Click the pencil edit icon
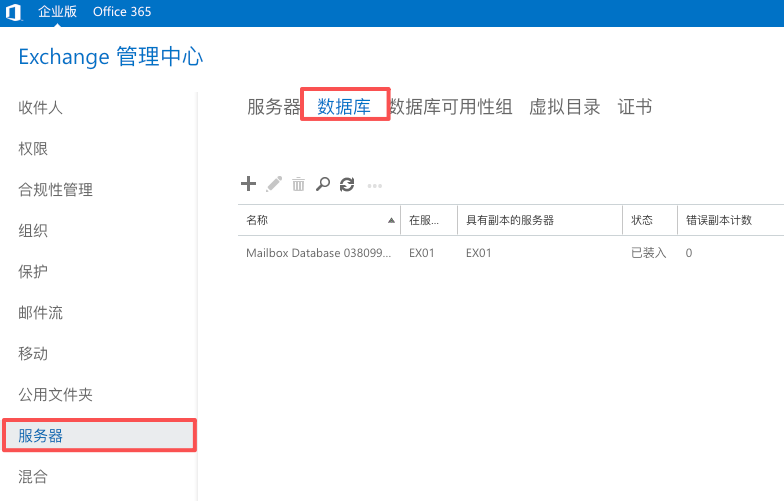 274,184
